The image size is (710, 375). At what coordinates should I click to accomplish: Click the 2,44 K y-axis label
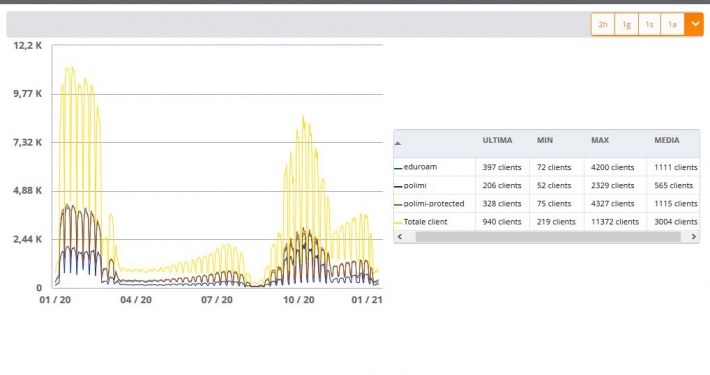coord(27,239)
